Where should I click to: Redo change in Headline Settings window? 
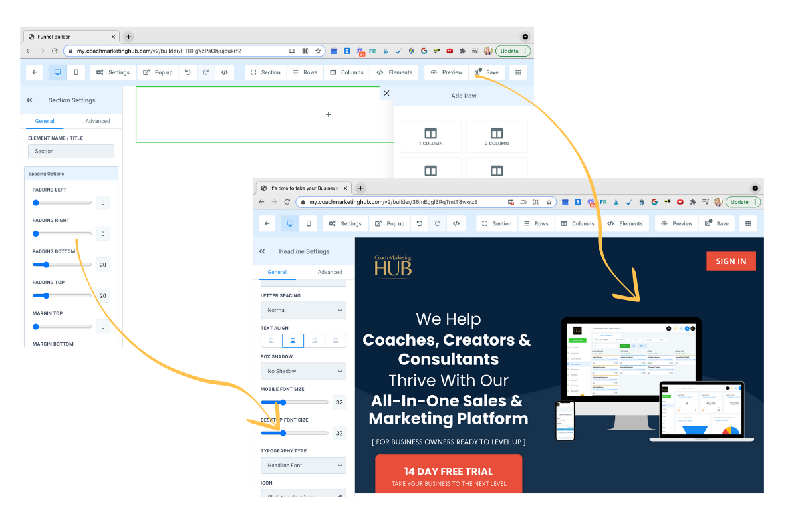pos(438,223)
